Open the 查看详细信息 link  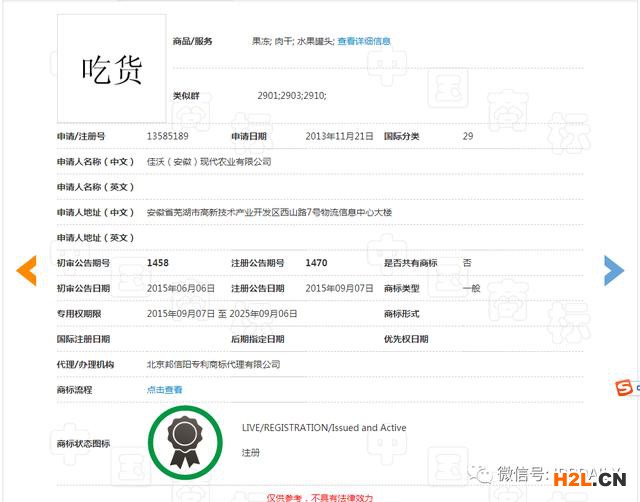364,42
